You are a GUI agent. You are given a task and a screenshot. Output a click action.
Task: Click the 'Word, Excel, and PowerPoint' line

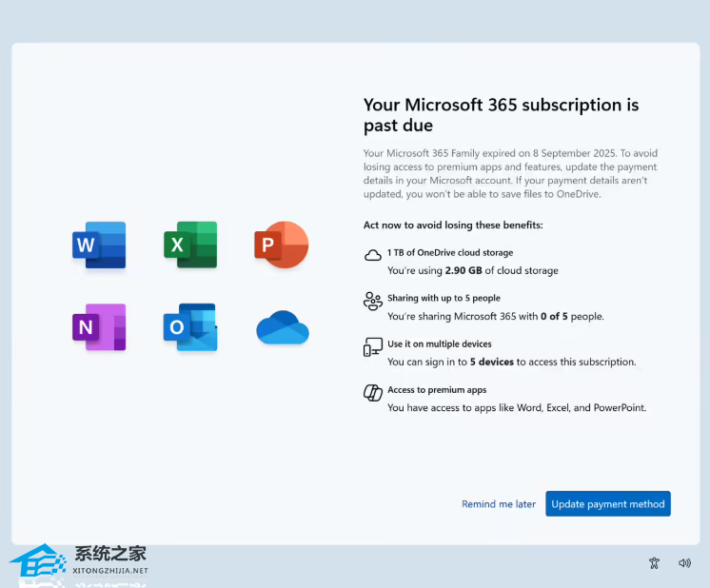(x=517, y=408)
